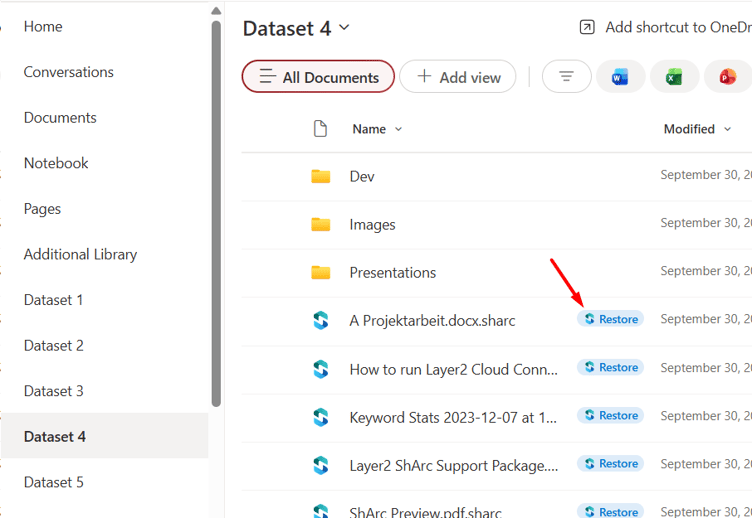
Task: Click the Add view button
Action: 458,77
